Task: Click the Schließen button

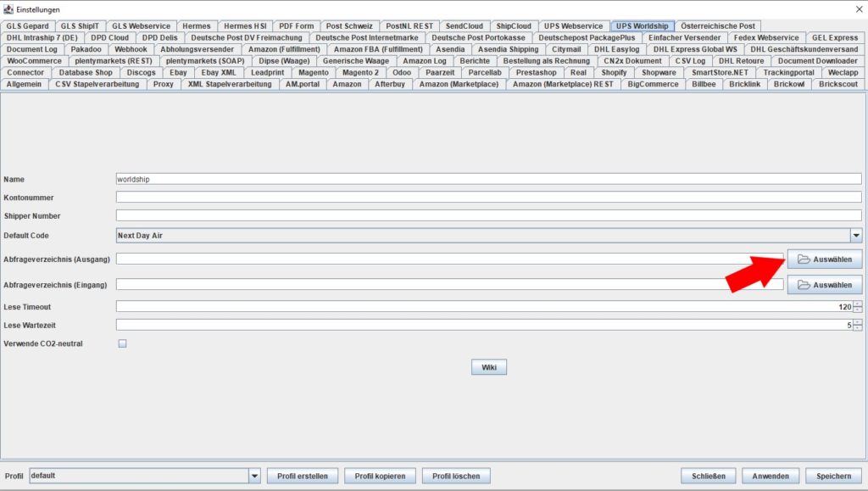Action: point(709,476)
